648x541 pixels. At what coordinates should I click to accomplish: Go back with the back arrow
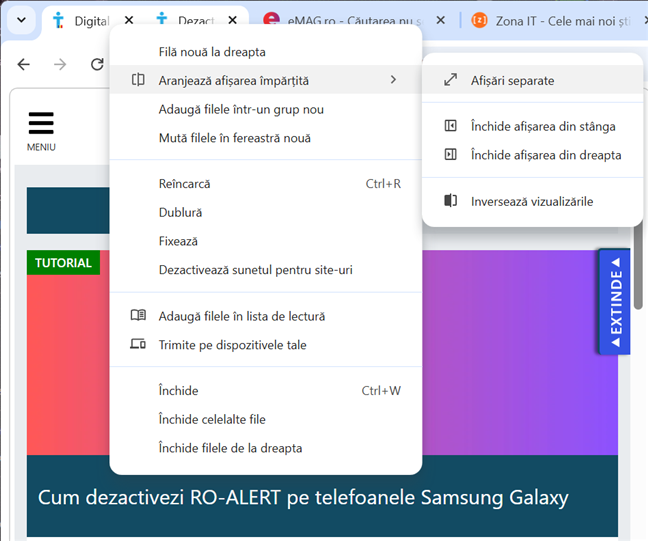(x=24, y=64)
